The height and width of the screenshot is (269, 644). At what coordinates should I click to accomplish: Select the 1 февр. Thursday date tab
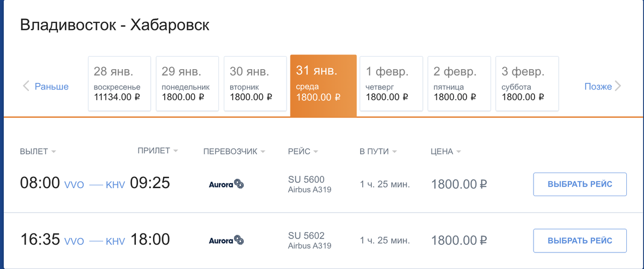click(x=391, y=84)
